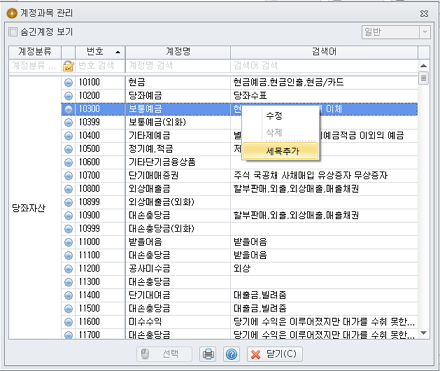Click the scrollbar up arrow
Viewport: 440px width, 371px height.
(x=423, y=66)
